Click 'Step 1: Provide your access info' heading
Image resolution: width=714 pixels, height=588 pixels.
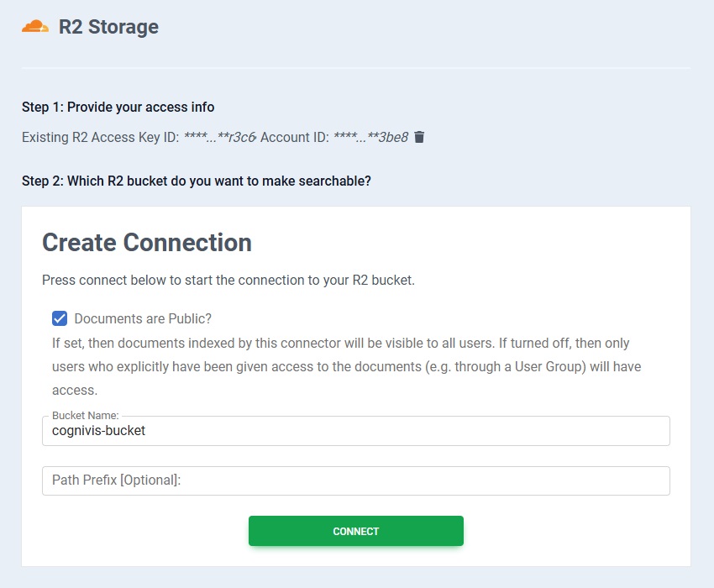pos(118,107)
